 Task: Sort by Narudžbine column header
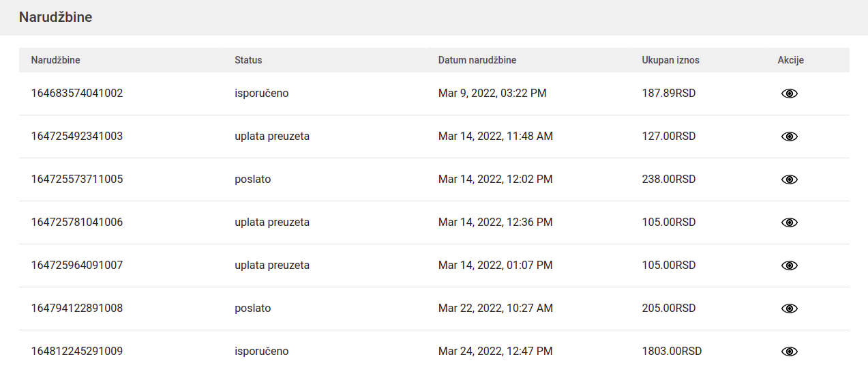pyautogui.click(x=55, y=60)
